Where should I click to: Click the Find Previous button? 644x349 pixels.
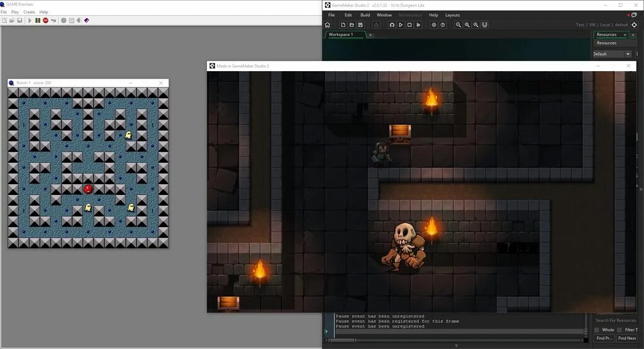pyautogui.click(x=604, y=338)
